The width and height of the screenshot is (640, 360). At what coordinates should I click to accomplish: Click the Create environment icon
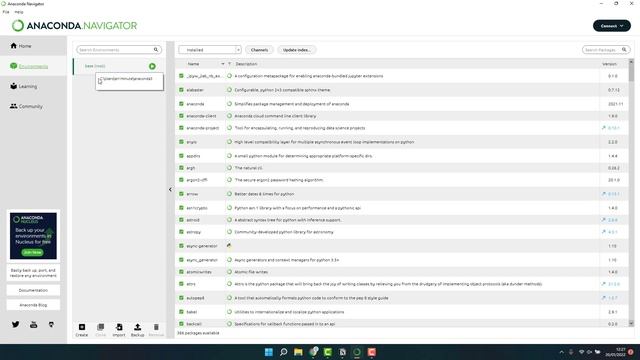coord(82,330)
